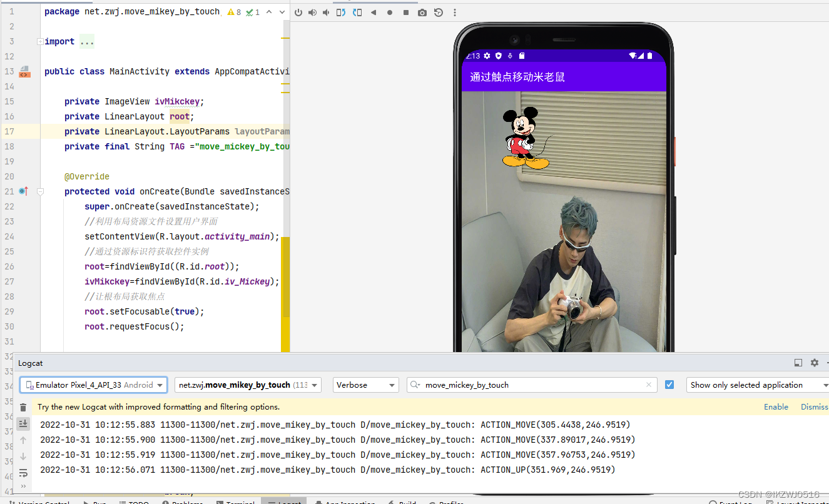Click super.onCreate(savedInstanceState) line
The height and width of the screenshot is (504, 829).
pos(172,206)
